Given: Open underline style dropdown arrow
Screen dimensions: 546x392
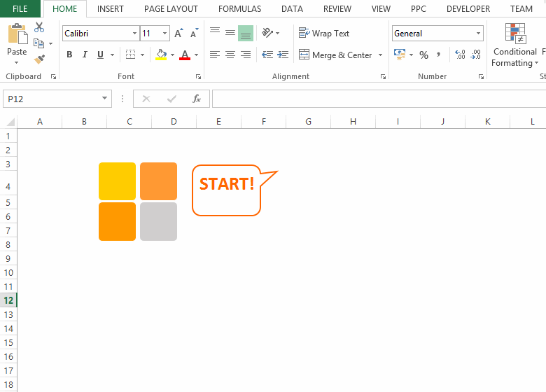Looking at the screenshot, I should pyautogui.click(x=112, y=55).
